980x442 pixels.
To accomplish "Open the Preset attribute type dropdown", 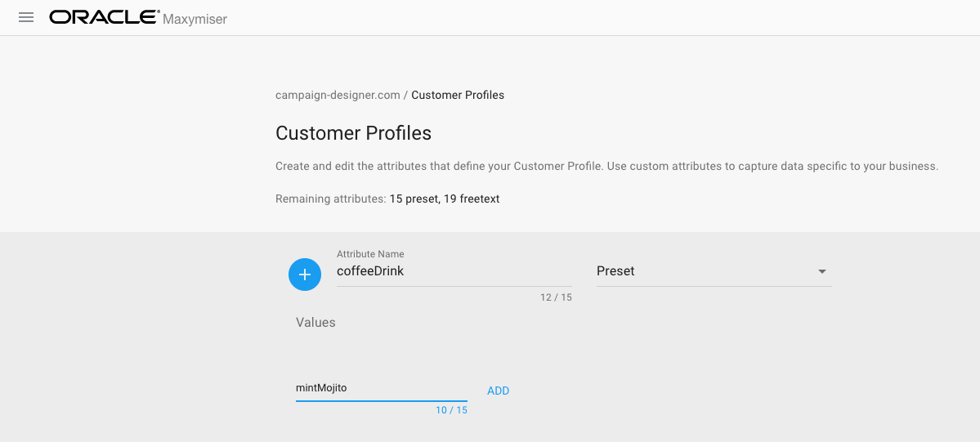I will pos(703,271).
